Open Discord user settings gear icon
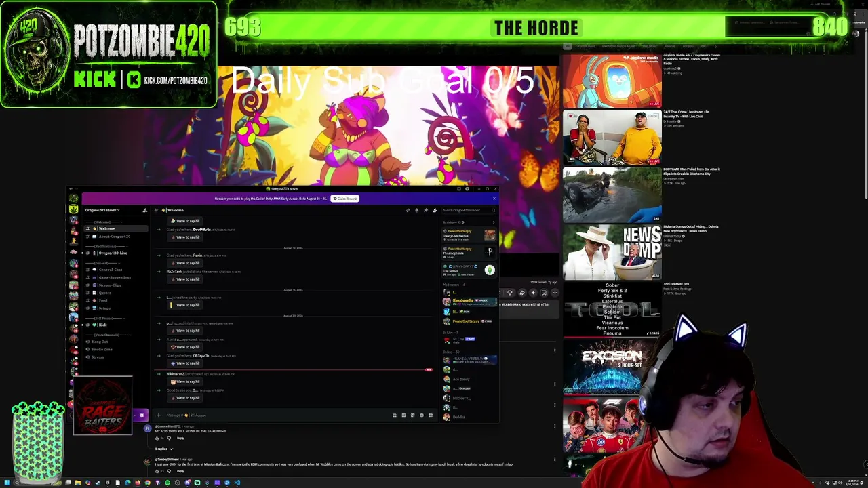Viewport: 868px width, 488px height. pos(142,415)
